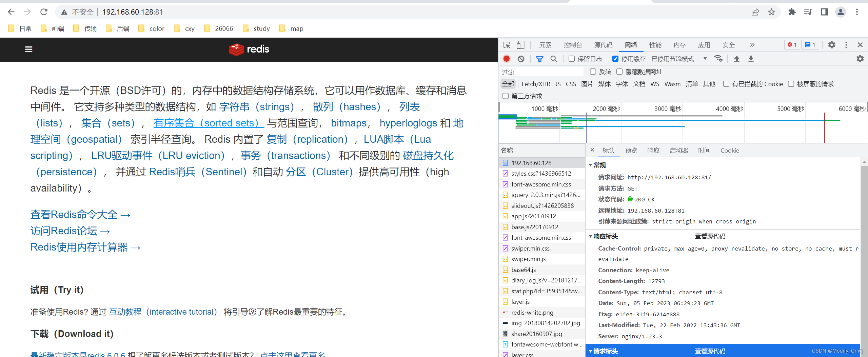868x357 pixels.
Task: Clear the network log
Action: click(x=521, y=59)
